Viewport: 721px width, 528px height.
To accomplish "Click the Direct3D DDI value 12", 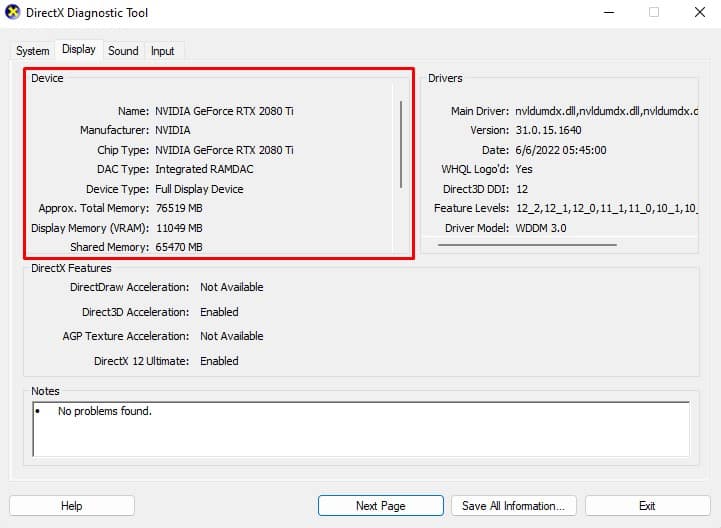I will tap(522, 189).
